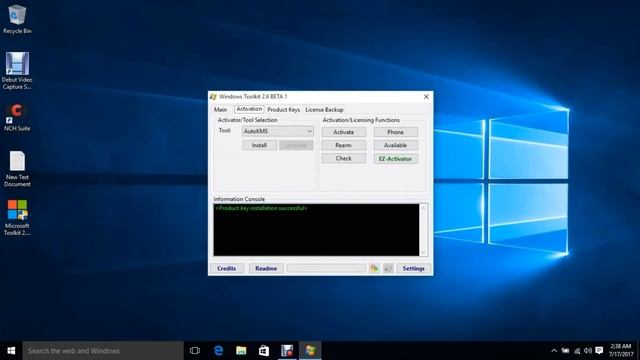Click the Office toolkit icon beside Settings
Image resolution: width=640 pixels, height=360 pixels.
click(x=374, y=268)
